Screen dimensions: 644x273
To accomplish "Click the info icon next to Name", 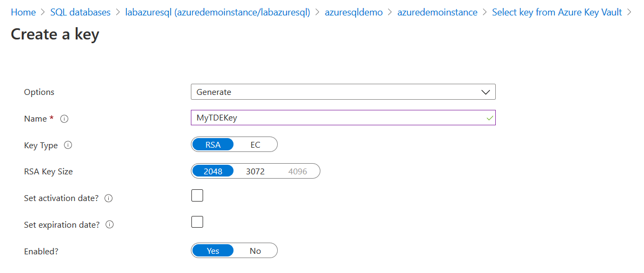I will point(65,119).
